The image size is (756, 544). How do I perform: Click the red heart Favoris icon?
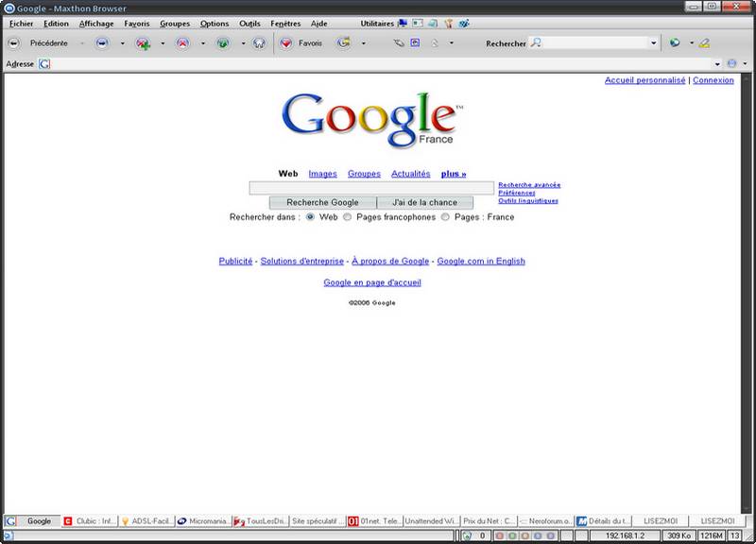pyautogui.click(x=286, y=43)
